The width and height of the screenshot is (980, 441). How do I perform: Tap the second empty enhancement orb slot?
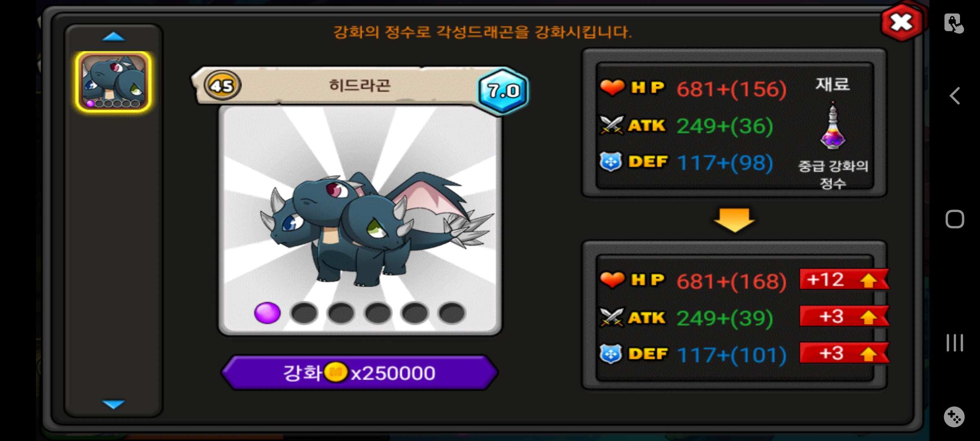tap(341, 313)
